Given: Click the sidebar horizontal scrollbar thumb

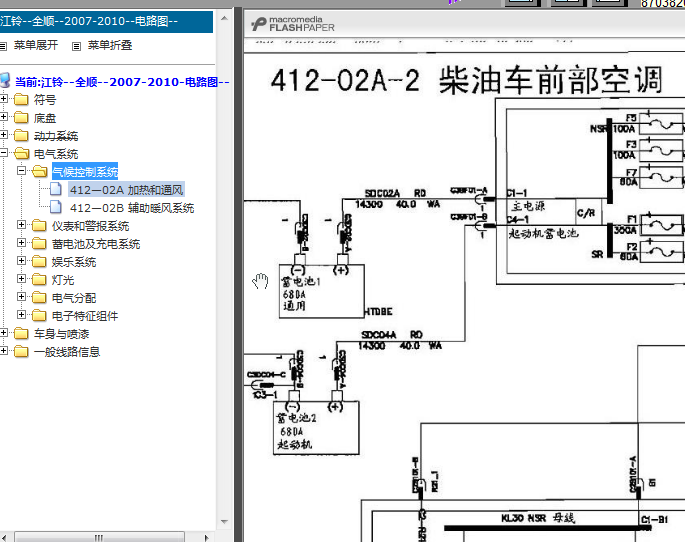Looking at the screenshot, I should (99, 537).
